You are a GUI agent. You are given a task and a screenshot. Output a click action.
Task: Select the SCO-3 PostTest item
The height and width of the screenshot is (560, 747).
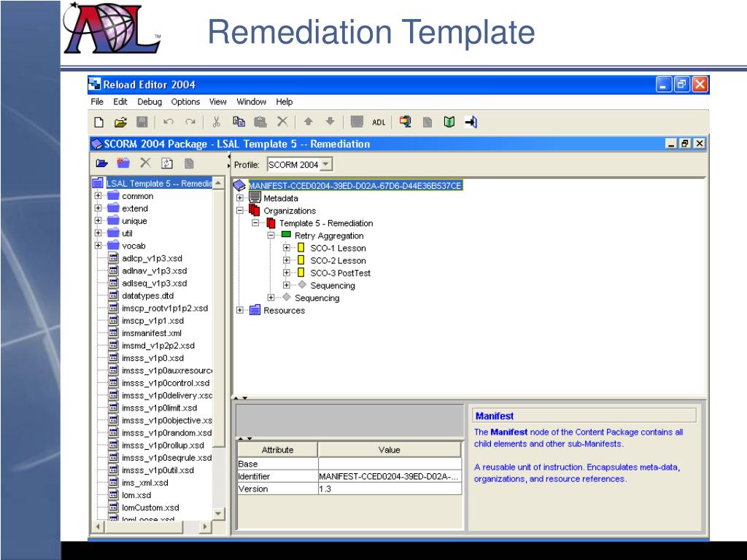pos(340,273)
